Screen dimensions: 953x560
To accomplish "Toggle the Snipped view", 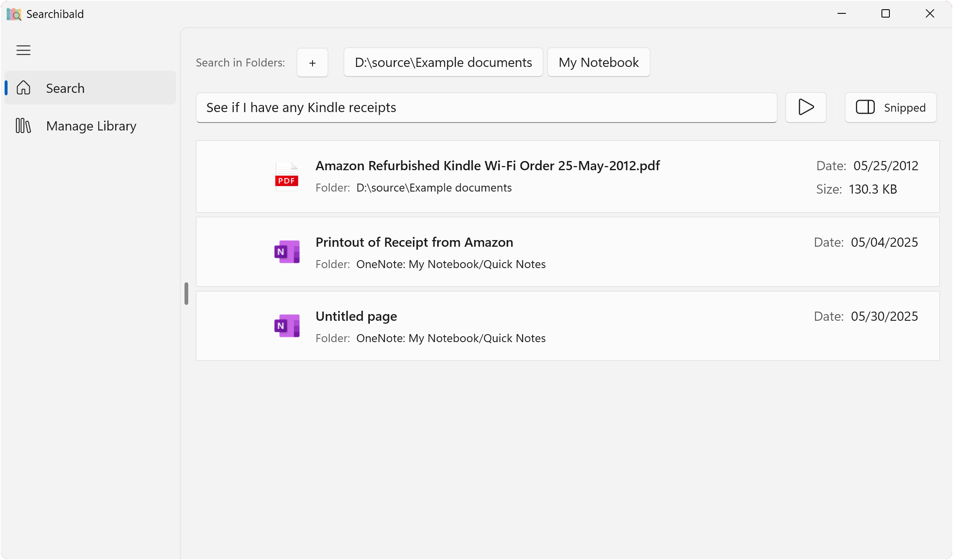I will [x=890, y=107].
